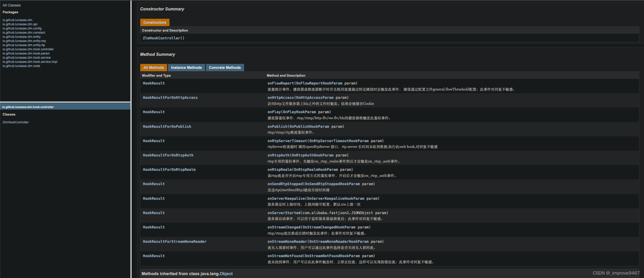Image resolution: width=644 pixels, height=278 pixels.
Task: Open the io.github.lunasaw.zlm.config package
Action: click(x=22, y=28)
